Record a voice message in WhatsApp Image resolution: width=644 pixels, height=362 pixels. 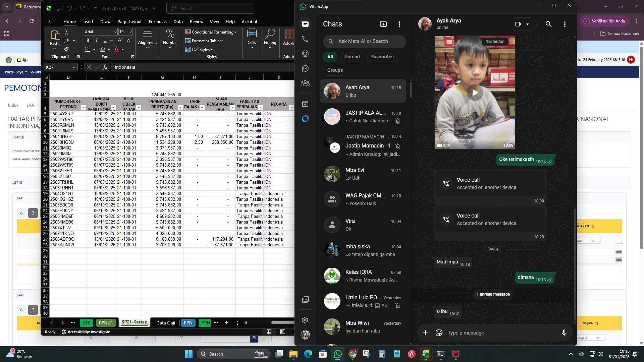564,333
